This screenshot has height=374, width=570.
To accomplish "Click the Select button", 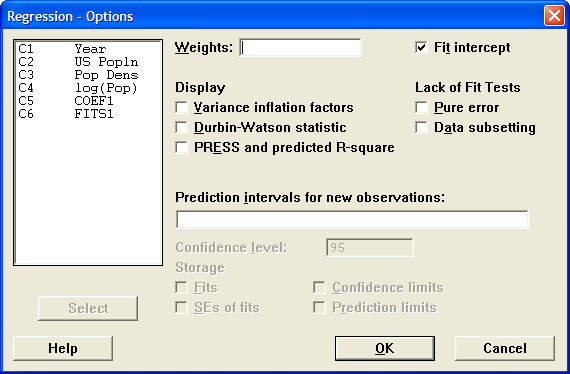I will 88,308.
